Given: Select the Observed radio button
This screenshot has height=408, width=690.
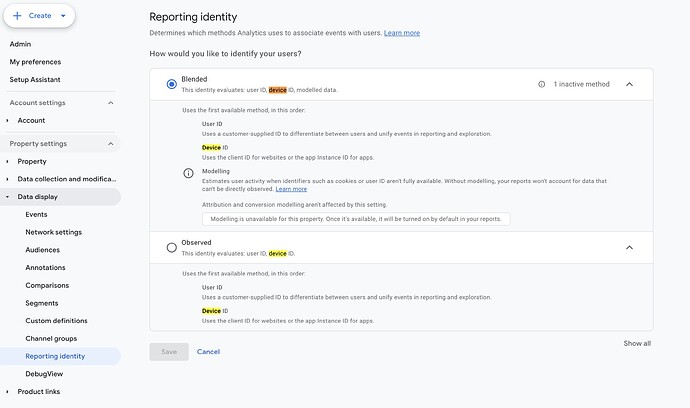Looking at the screenshot, I should tap(172, 247).
